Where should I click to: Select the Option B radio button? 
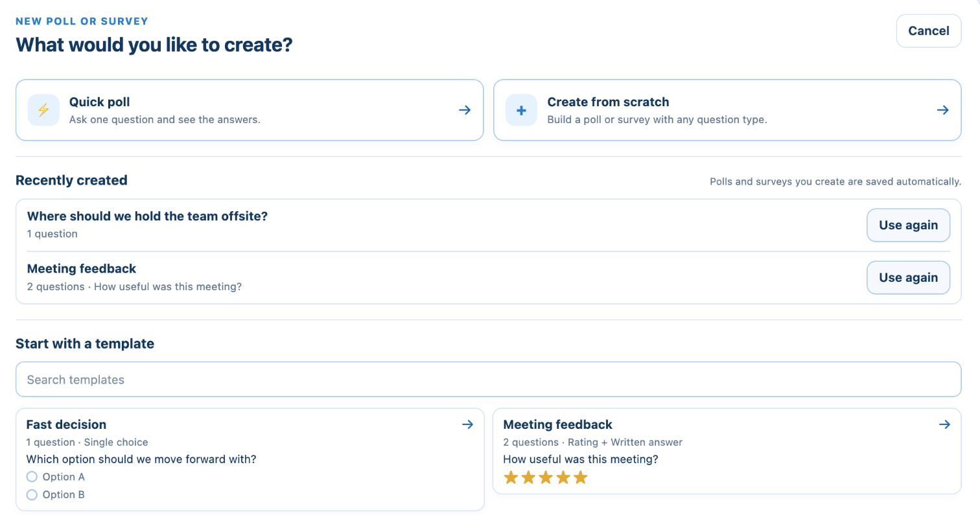pos(32,494)
